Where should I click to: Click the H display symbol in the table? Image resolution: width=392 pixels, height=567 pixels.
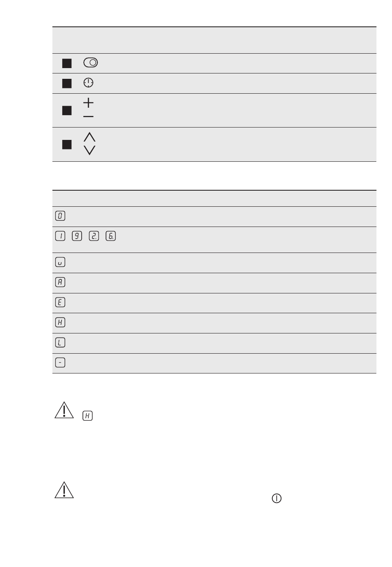coord(60,323)
